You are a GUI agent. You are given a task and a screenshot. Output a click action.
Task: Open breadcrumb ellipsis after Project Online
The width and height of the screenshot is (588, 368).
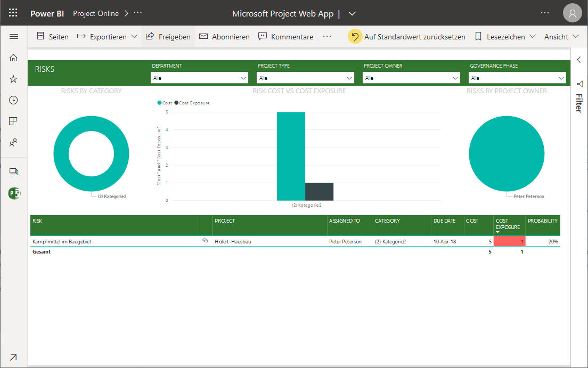[137, 13]
